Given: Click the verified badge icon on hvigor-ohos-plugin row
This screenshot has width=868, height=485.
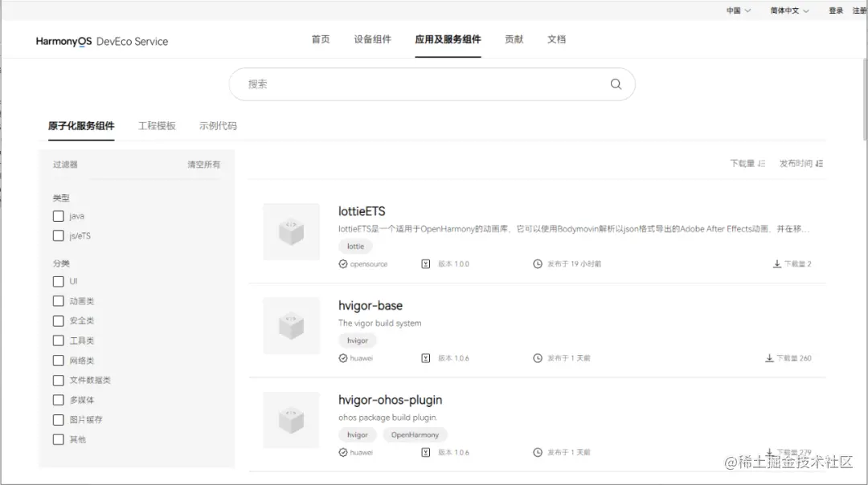Looking at the screenshot, I should click(x=343, y=452).
